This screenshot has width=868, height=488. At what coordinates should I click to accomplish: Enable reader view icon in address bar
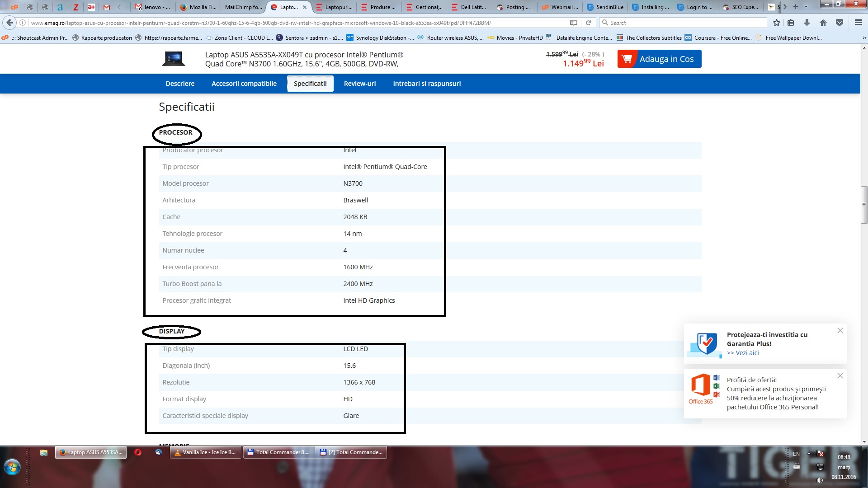pos(574,23)
